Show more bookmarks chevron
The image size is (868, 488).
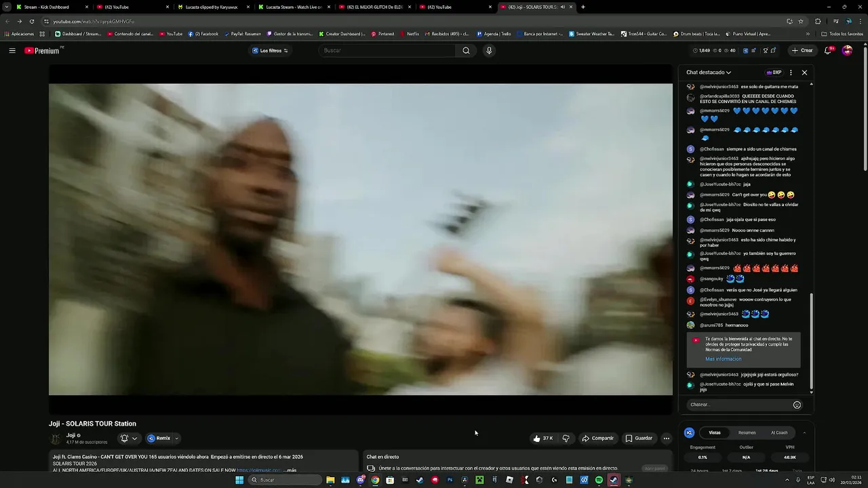pyautogui.click(x=808, y=34)
